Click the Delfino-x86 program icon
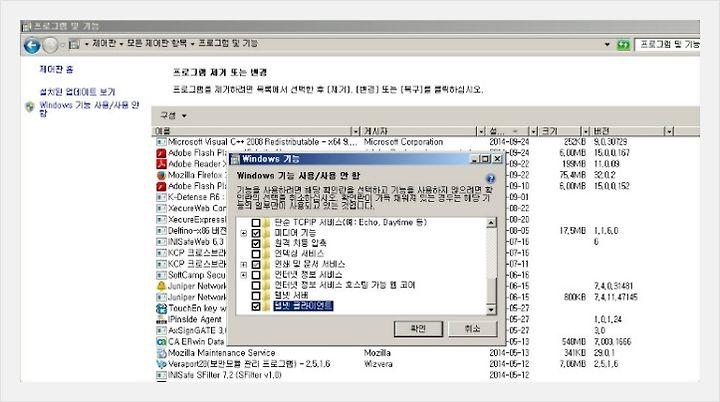The width and height of the screenshot is (720, 402). [x=161, y=231]
